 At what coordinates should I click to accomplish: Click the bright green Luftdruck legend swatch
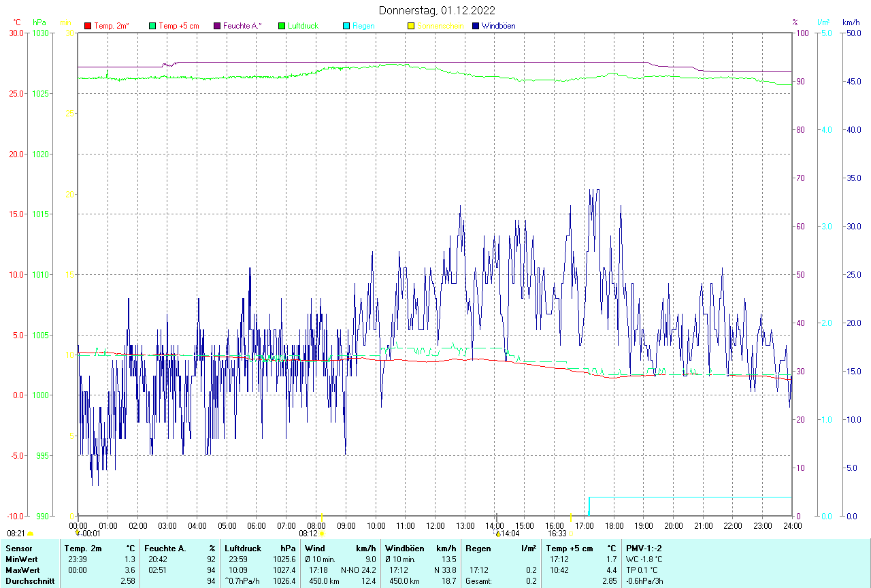coord(282,26)
